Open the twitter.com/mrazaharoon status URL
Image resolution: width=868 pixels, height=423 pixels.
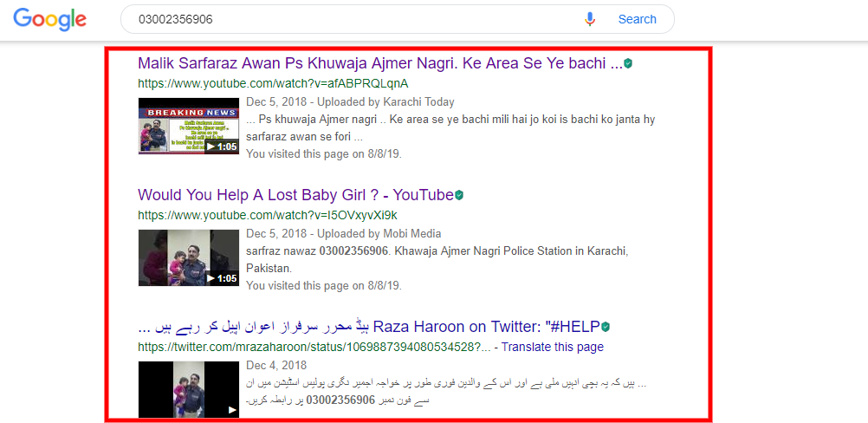(x=314, y=348)
